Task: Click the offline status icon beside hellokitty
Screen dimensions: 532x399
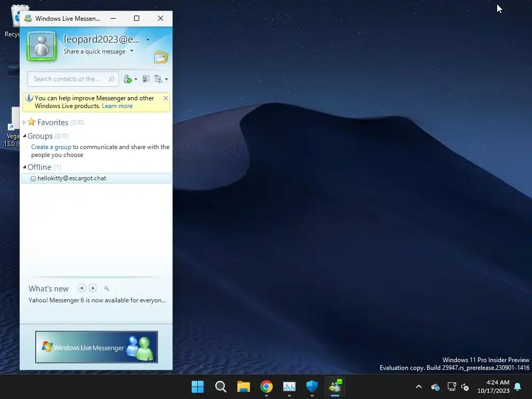Action: pyautogui.click(x=33, y=179)
